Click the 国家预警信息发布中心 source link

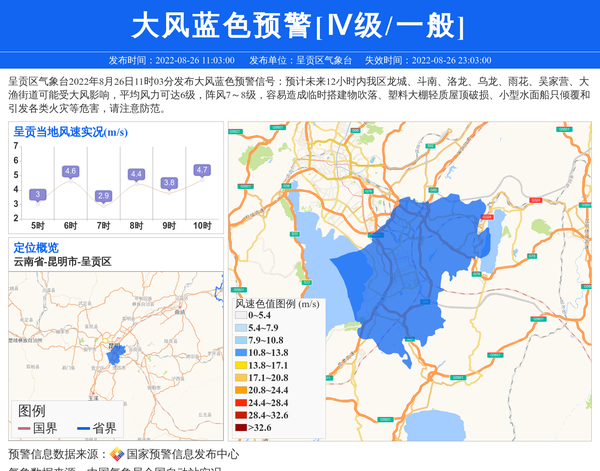[x=182, y=454]
